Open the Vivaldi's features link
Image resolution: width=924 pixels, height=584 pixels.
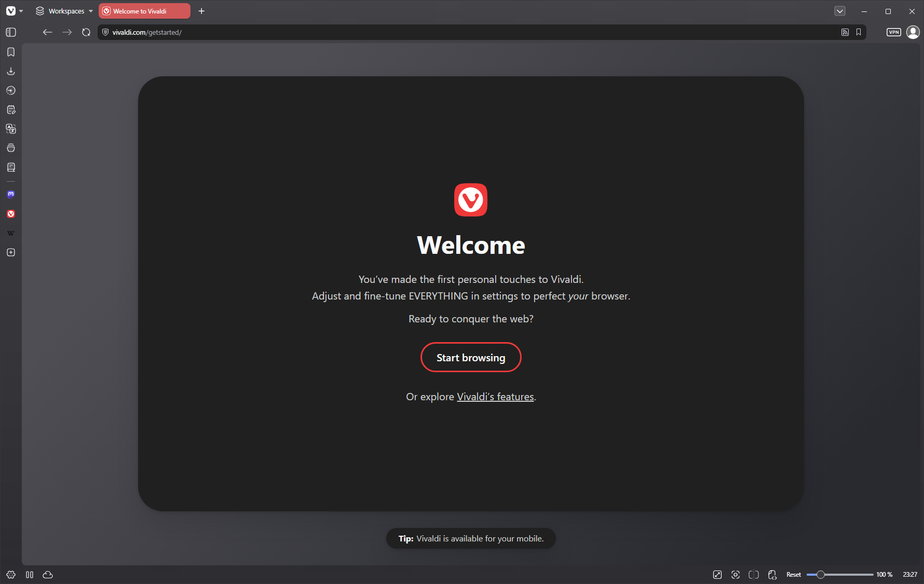pos(495,397)
